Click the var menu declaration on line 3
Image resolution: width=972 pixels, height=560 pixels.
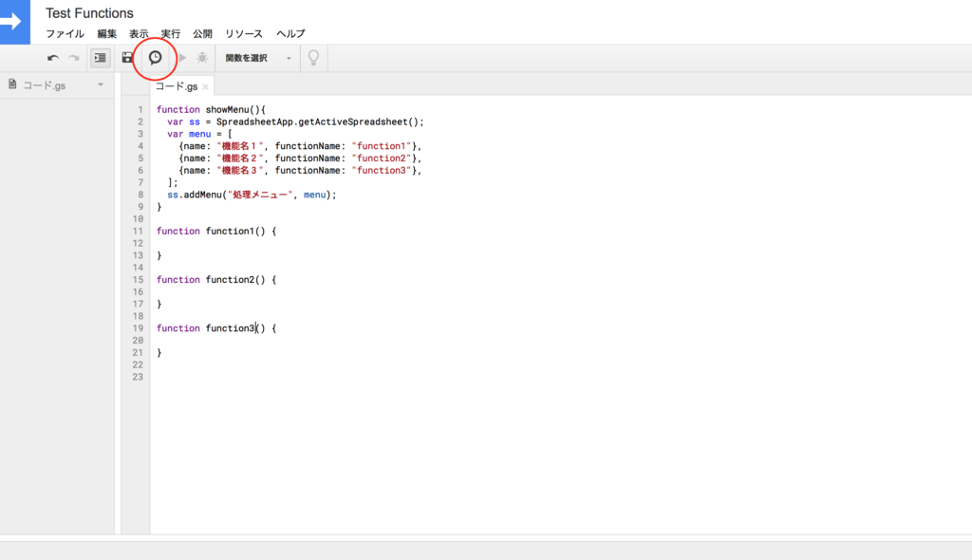199,134
